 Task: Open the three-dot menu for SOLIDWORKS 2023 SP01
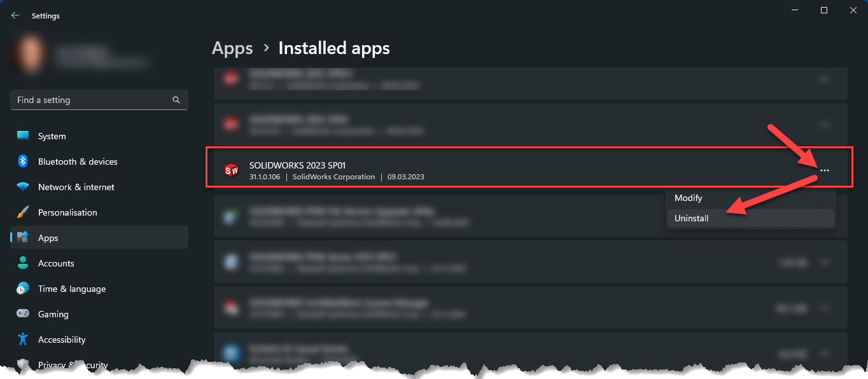tap(825, 170)
